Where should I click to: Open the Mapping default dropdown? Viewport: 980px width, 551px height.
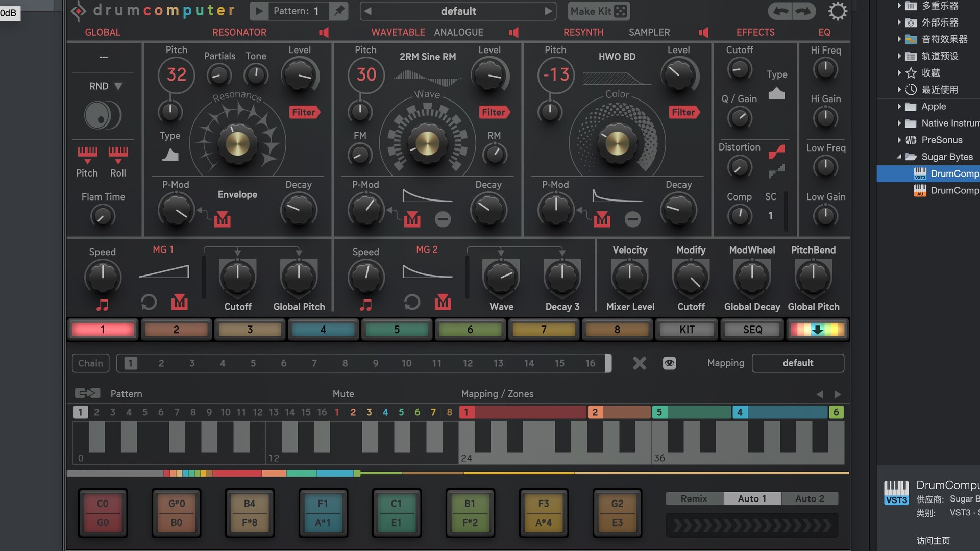798,363
